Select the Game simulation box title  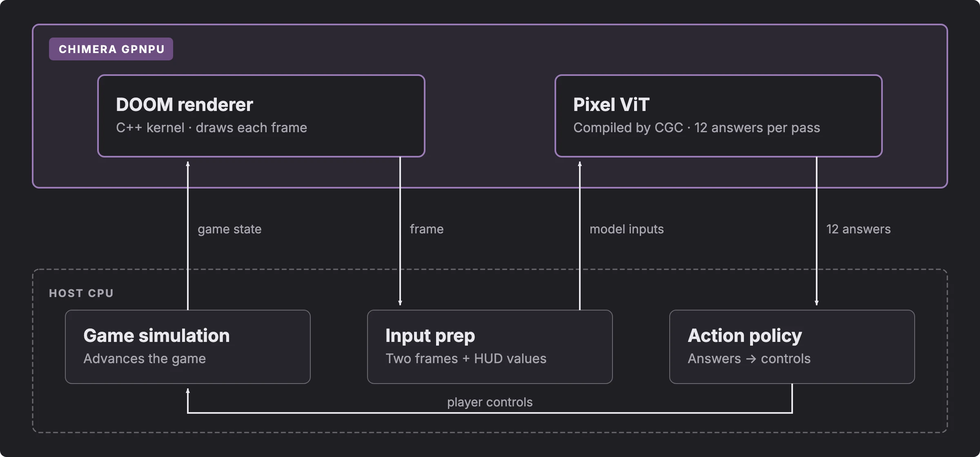[156, 335]
